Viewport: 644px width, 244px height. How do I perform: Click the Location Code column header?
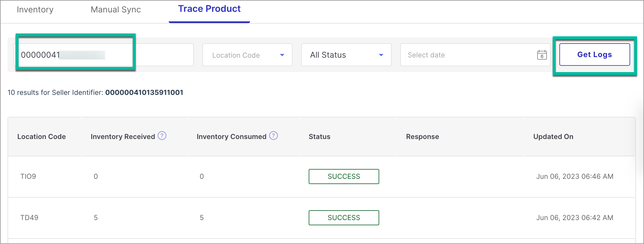point(42,136)
